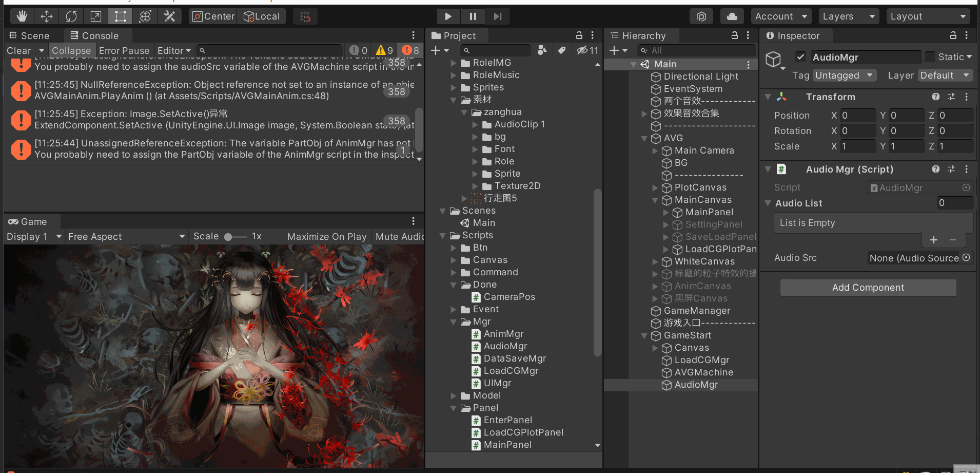Screen dimensions: 980x473
Task: Open the Layers dropdown
Action: 849,16
